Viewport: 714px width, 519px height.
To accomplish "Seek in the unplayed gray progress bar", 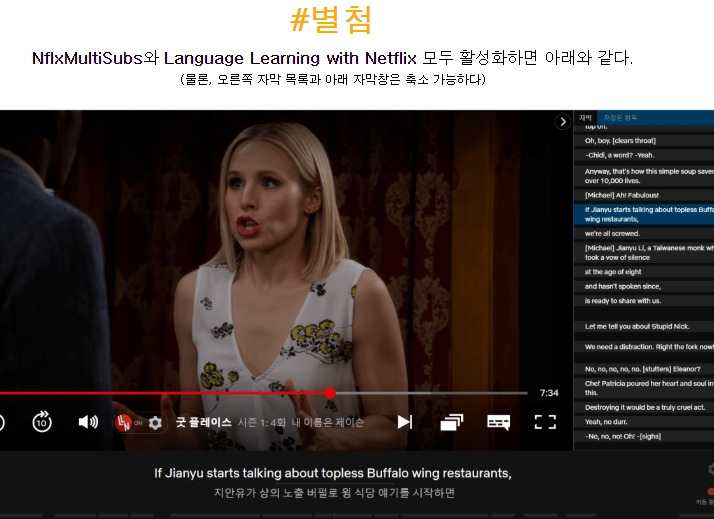I will 432,393.
